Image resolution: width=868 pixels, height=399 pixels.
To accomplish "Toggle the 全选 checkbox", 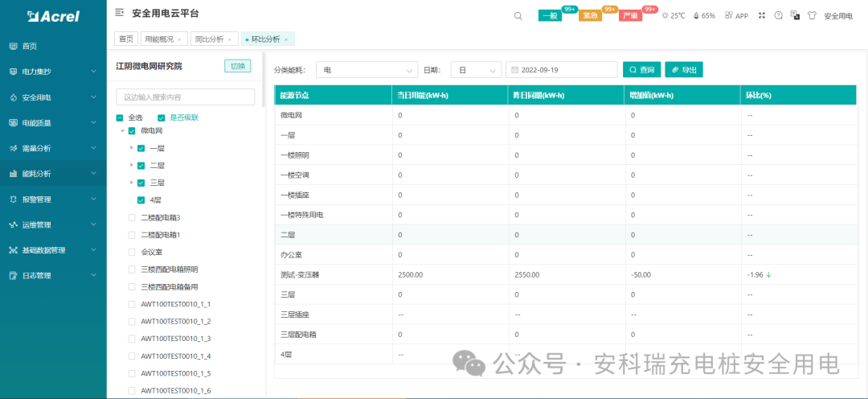I will (120, 117).
